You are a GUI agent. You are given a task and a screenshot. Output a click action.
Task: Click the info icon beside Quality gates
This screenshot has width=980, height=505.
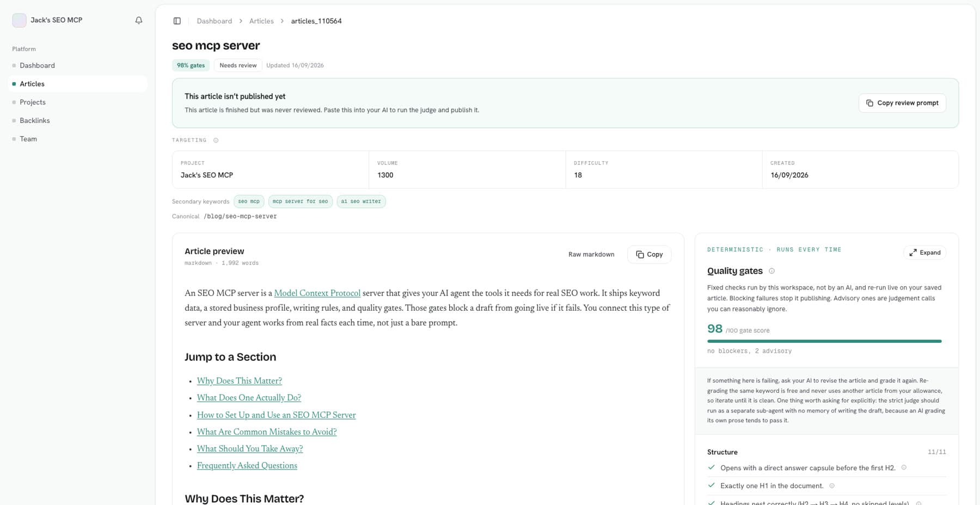coord(771,271)
